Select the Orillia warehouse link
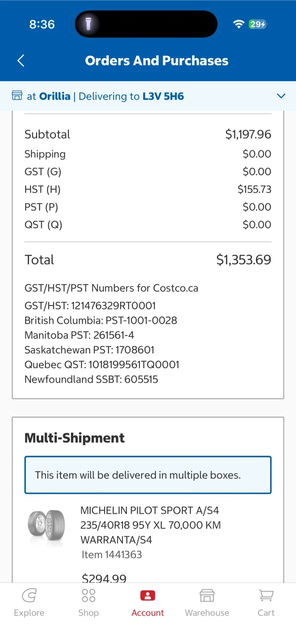Image resolution: width=296 pixels, height=644 pixels. [55, 96]
